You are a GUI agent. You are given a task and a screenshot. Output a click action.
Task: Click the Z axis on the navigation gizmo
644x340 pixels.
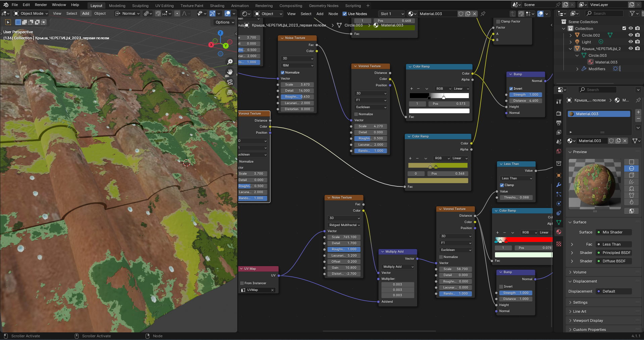(x=220, y=33)
